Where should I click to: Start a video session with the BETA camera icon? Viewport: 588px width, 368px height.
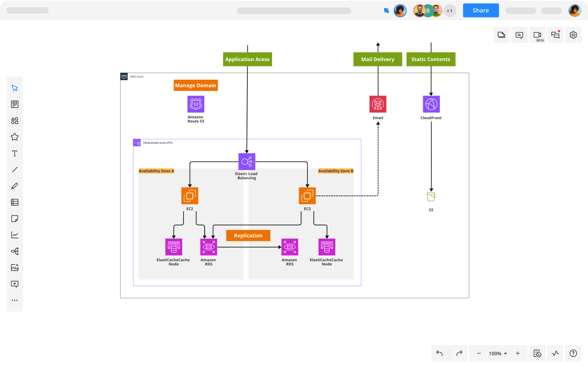point(537,35)
